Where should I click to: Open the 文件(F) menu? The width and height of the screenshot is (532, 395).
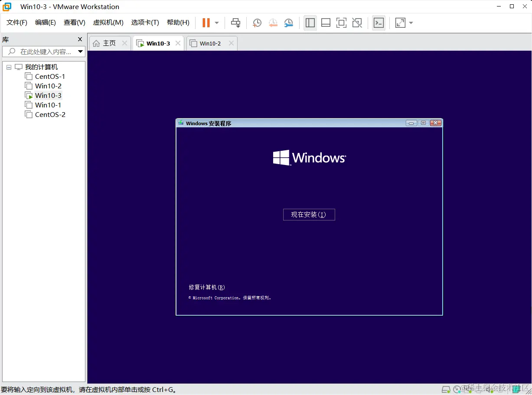tap(17, 23)
